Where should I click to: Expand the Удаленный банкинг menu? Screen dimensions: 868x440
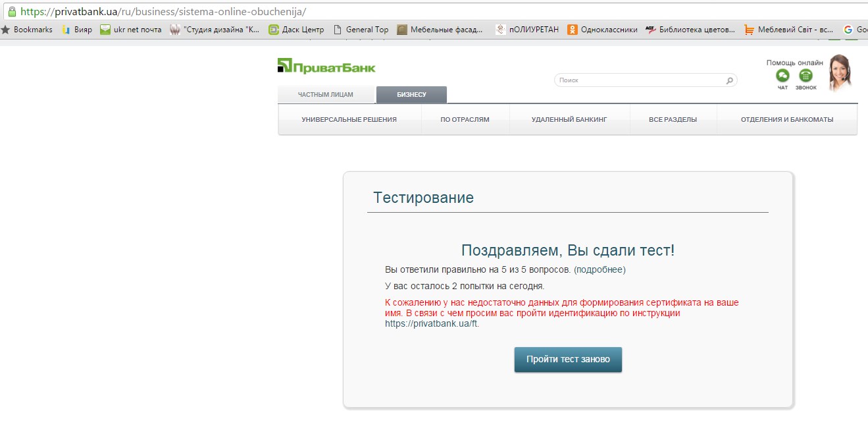[x=569, y=120]
